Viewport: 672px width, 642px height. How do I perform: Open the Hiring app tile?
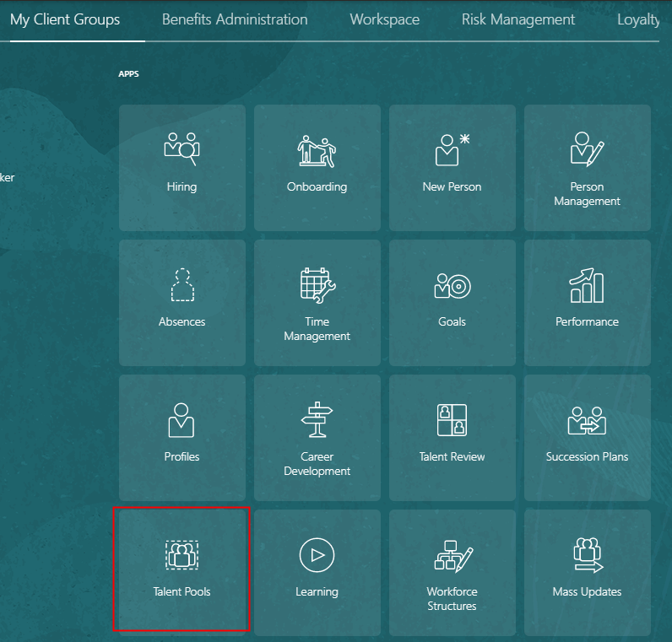[x=182, y=168]
